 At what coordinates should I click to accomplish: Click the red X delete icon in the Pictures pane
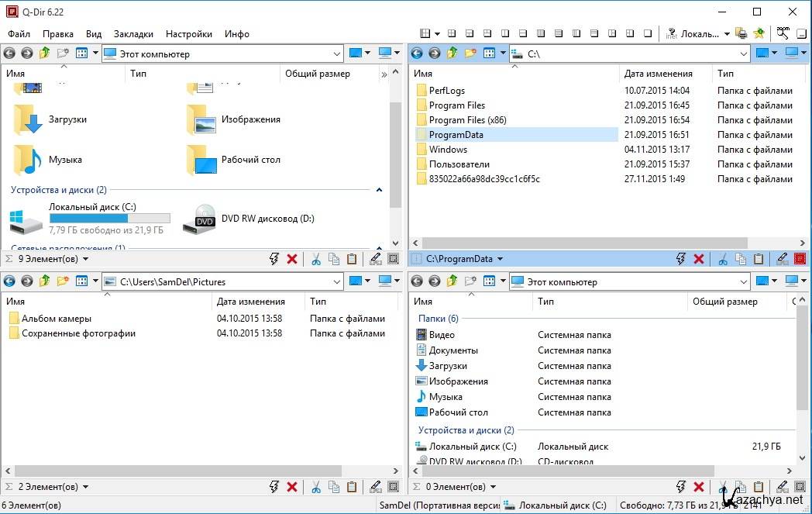[292, 487]
